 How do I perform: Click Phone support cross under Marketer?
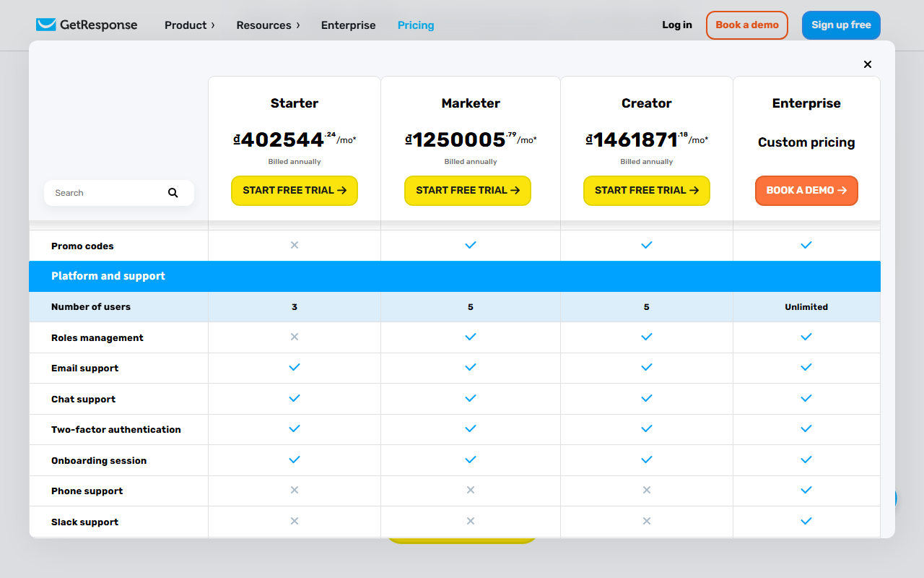click(471, 490)
